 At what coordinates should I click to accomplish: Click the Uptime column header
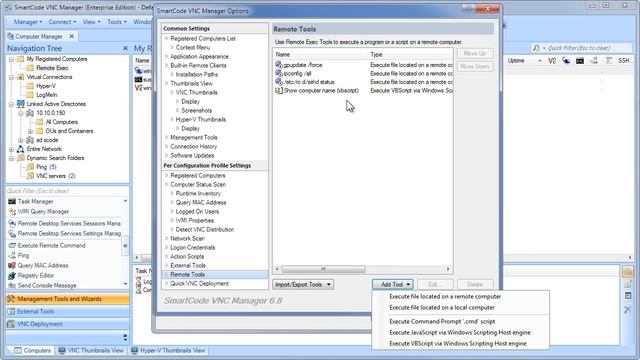click(x=524, y=60)
